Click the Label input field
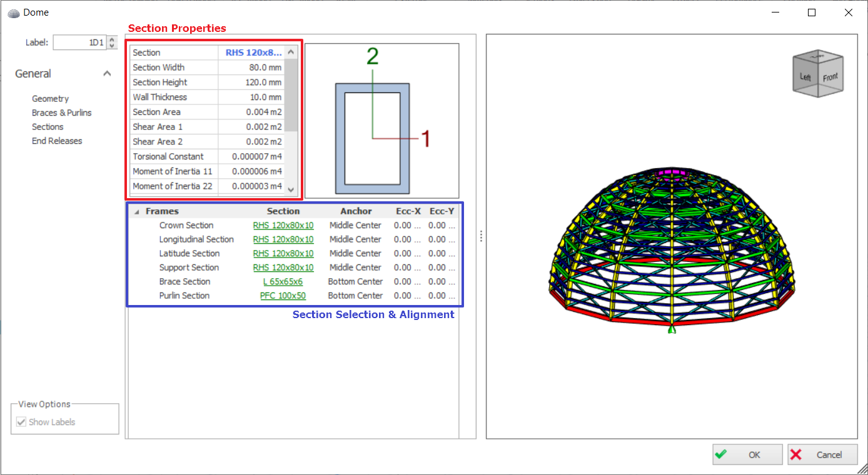This screenshot has width=868, height=475. click(x=79, y=42)
